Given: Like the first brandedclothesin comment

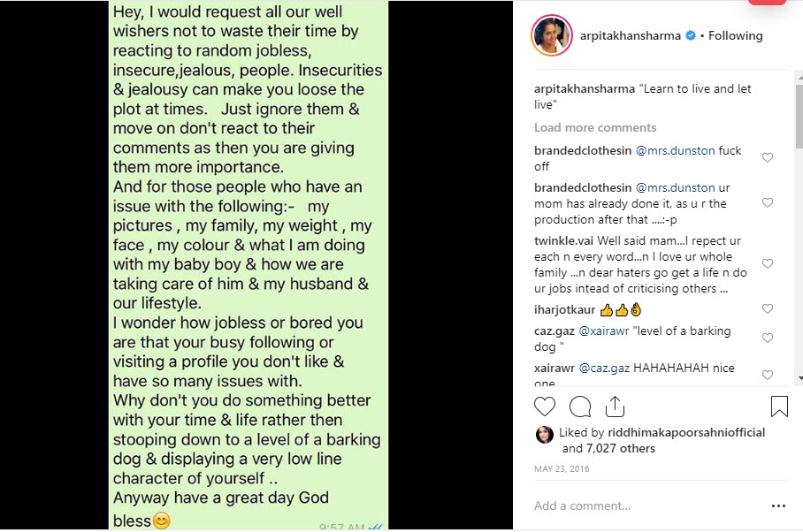Looking at the screenshot, I should coord(768,158).
